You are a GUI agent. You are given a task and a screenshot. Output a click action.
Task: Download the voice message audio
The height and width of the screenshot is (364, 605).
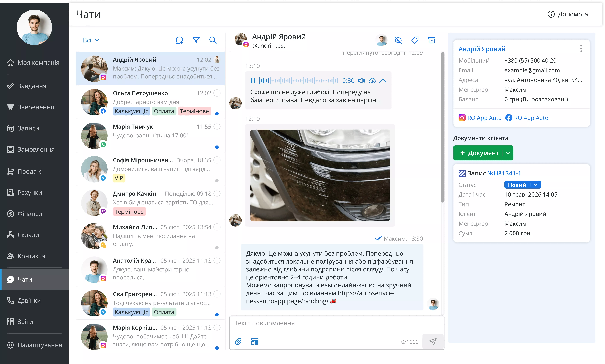[x=372, y=81]
